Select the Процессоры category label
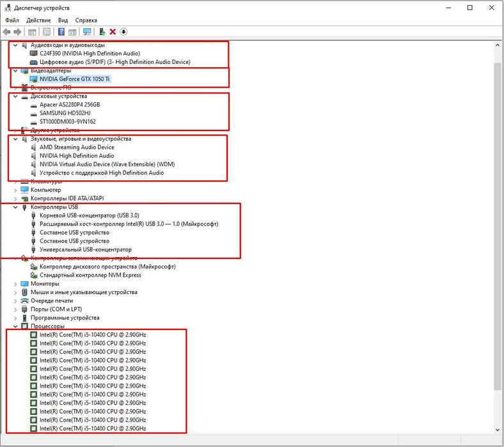Image resolution: width=504 pixels, height=447 pixels. 47,326
